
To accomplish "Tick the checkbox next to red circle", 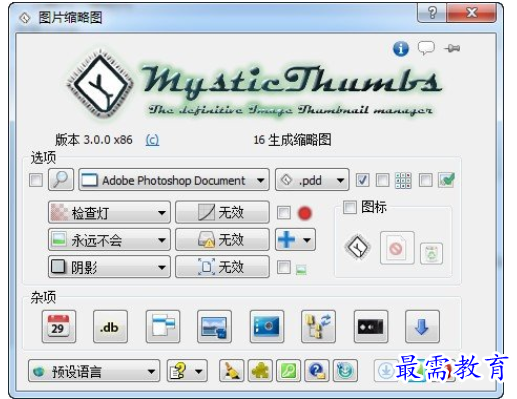I will click(284, 213).
